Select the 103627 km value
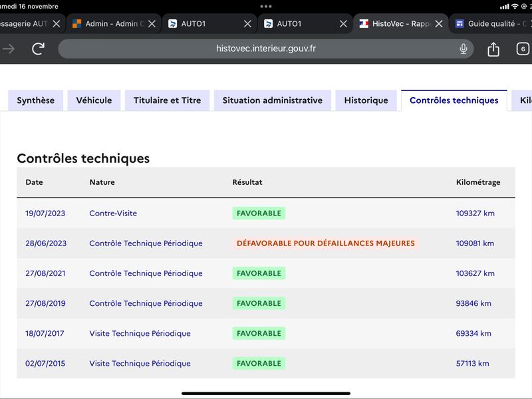The height and width of the screenshot is (399, 532). 475,273
